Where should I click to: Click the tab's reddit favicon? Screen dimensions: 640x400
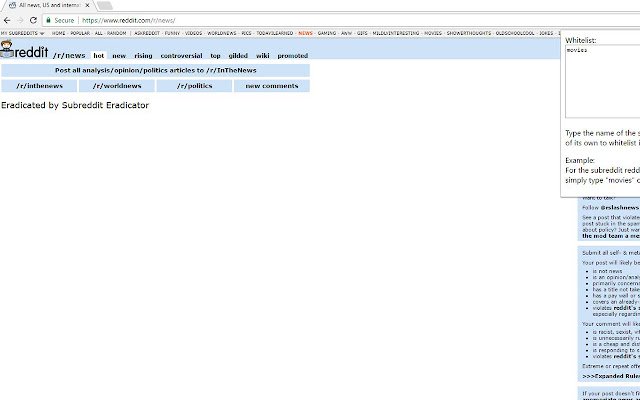tap(12, 5)
